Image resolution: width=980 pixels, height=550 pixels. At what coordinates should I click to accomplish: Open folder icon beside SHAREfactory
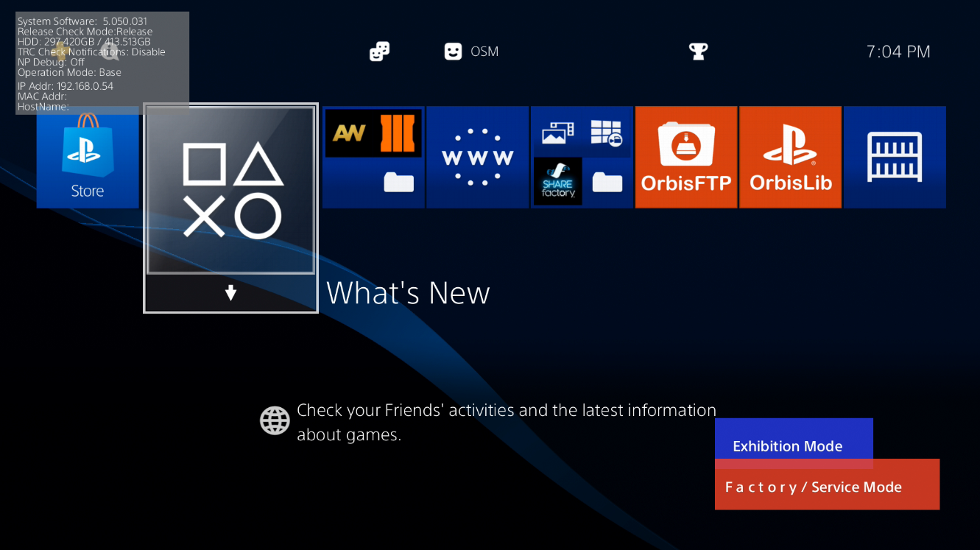pos(607,182)
